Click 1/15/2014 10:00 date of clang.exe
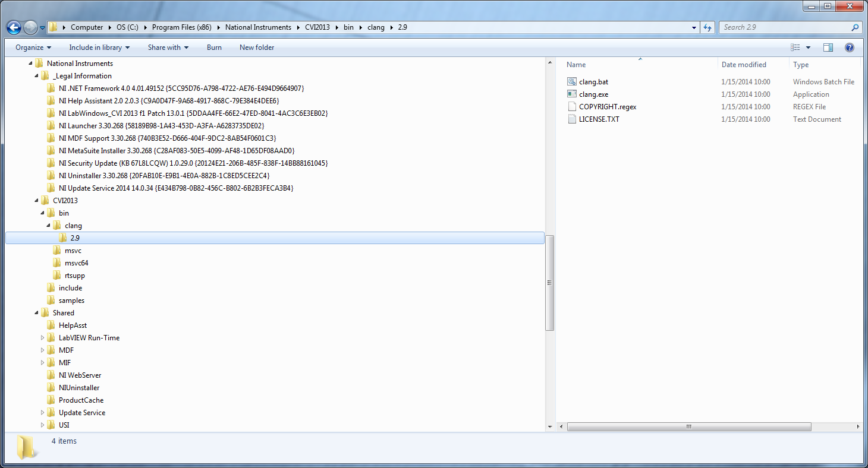 pyautogui.click(x=746, y=94)
